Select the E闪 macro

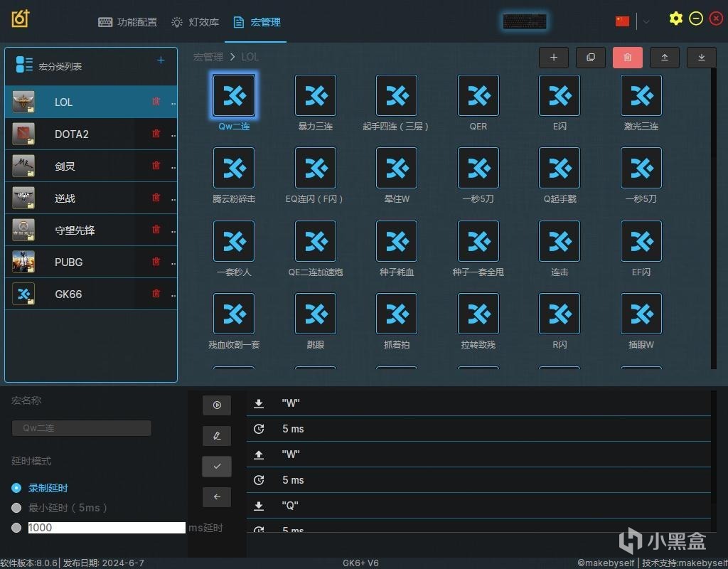(560, 95)
